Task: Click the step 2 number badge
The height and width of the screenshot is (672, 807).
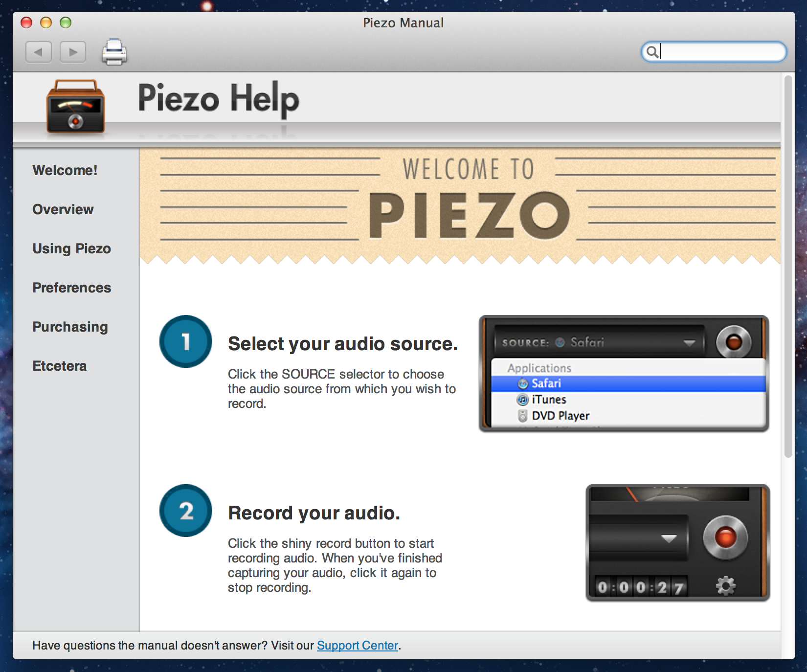Action: pos(186,511)
